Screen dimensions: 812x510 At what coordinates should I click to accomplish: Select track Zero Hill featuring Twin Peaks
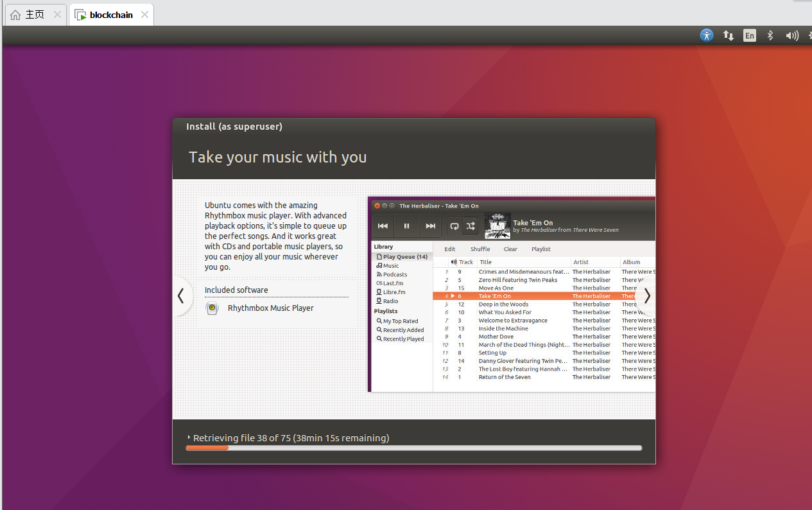(544, 280)
